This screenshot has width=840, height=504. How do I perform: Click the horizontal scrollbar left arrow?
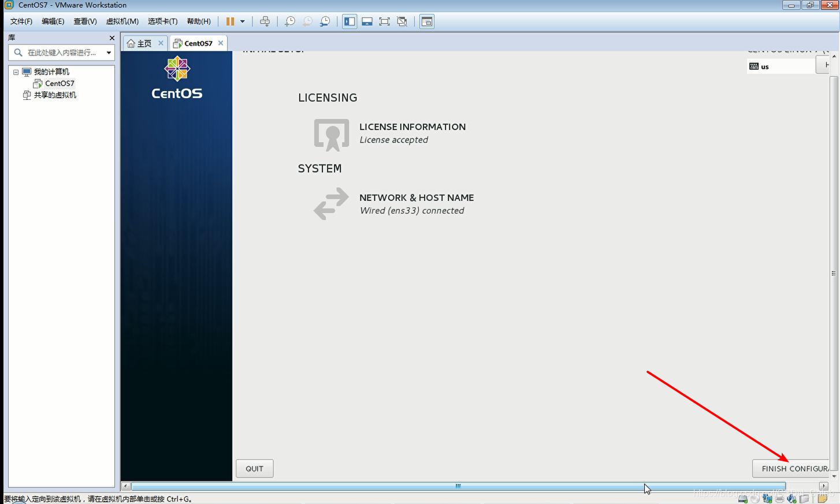[126, 486]
